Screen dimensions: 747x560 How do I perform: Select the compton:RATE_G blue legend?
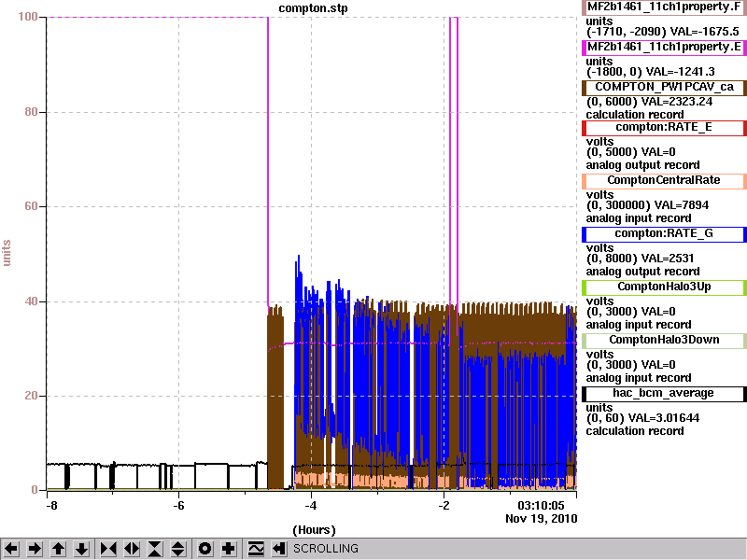pos(664,234)
